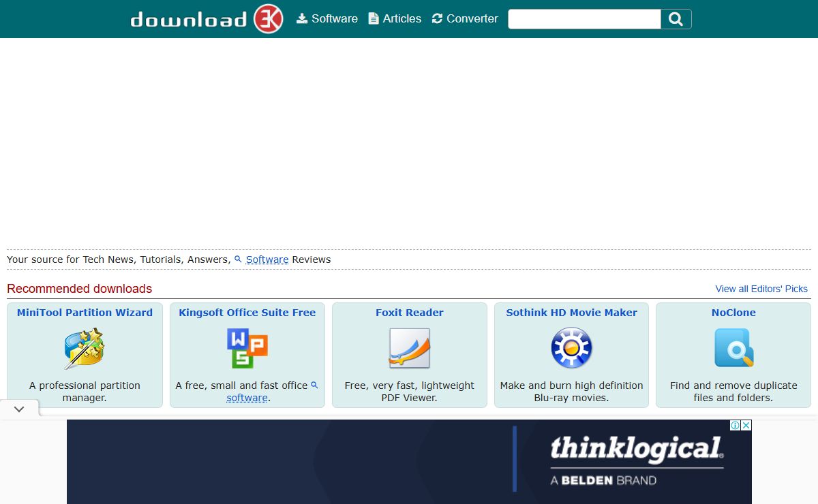Viewport: 818px width, 504px height.
Task: Click the NoClone magnifier icon
Action: [x=733, y=348]
